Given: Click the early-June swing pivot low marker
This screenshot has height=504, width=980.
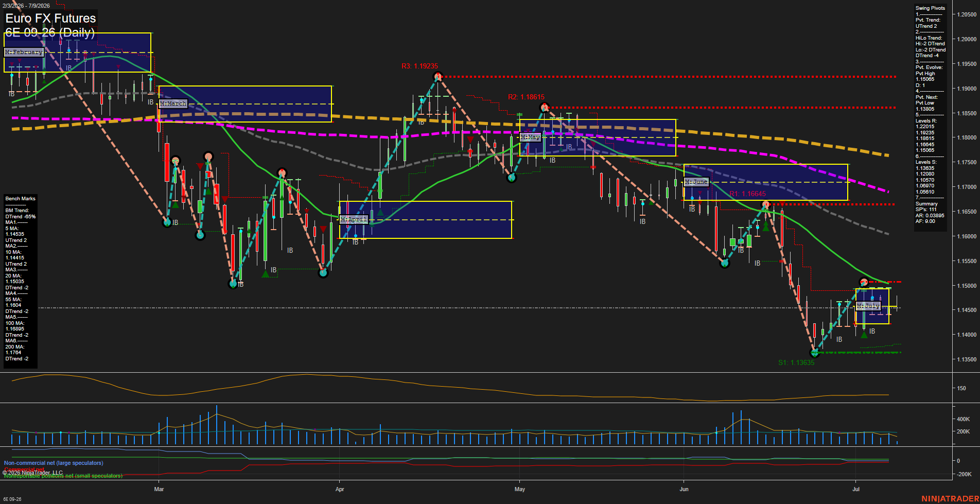Looking at the screenshot, I should pos(725,263).
